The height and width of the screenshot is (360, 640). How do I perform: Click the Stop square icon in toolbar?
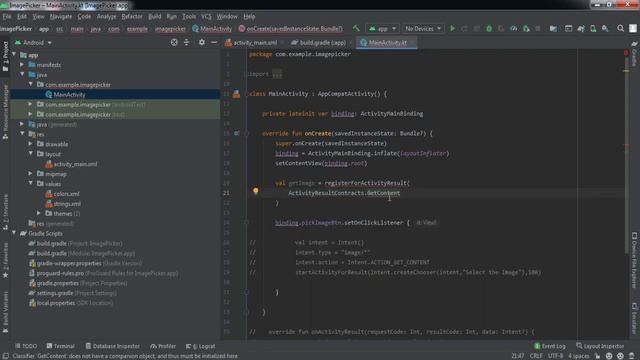tap(538, 29)
